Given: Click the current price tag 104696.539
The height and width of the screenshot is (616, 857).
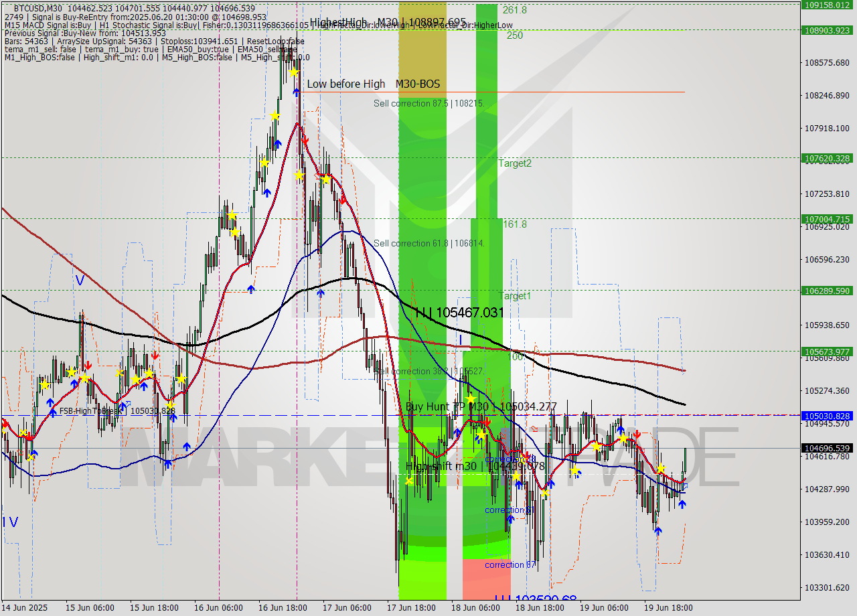Looking at the screenshot, I should 828,448.
